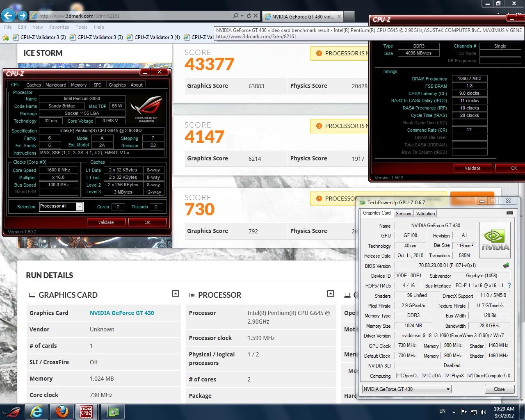Image resolution: width=525 pixels, height=420 pixels.
Task: Click the 43377 Ice Storm score
Action: (x=209, y=64)
